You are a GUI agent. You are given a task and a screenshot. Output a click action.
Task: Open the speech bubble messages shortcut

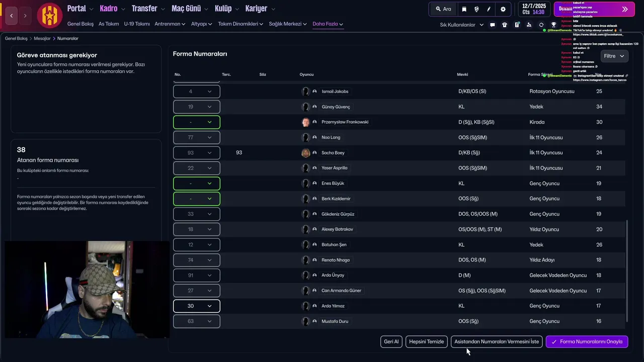[x=493, y=25]
